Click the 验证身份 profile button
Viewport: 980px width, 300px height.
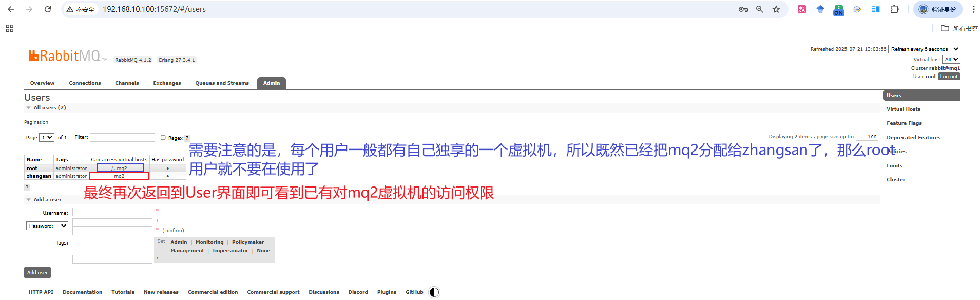[x=938, y=9]
